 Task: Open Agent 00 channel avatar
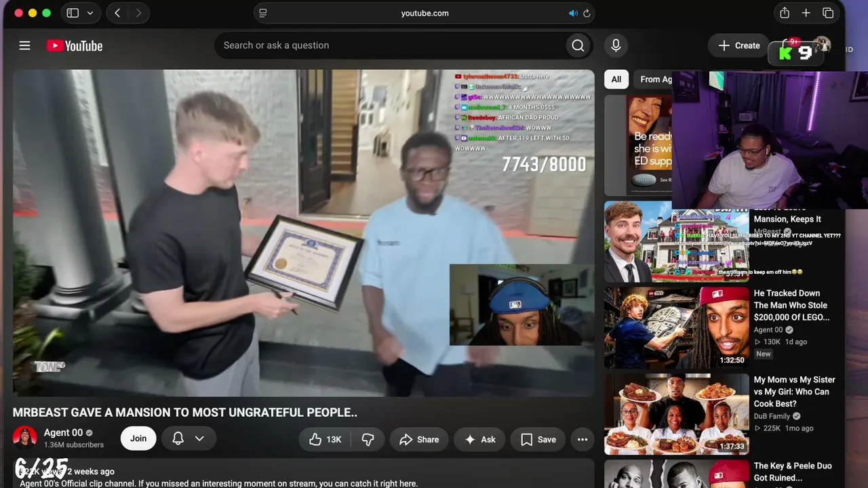pos(25,438)
